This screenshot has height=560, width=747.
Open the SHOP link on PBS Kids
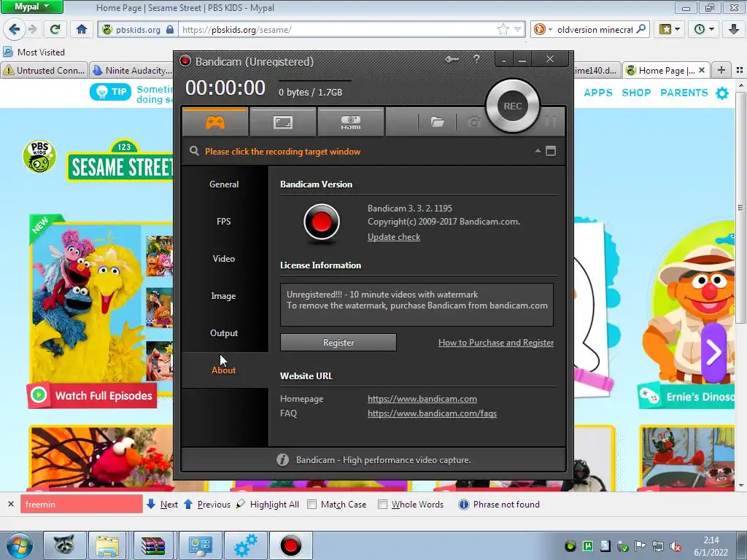[x=636, y=93]
